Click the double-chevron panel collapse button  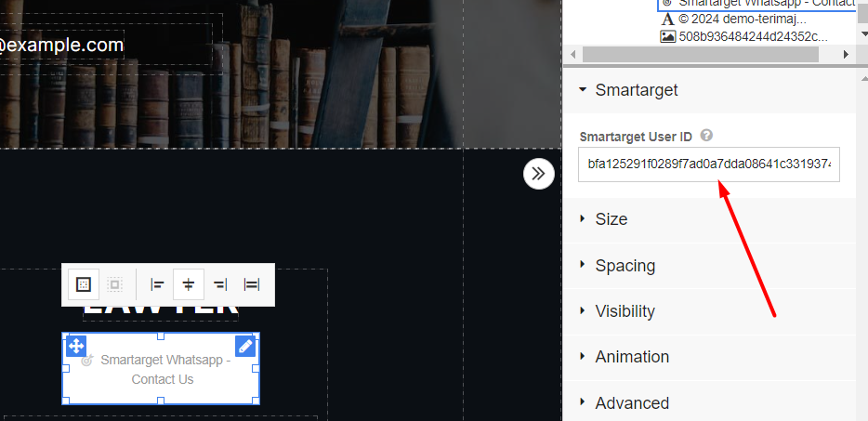pyautogui.click(x=539, y=174)
